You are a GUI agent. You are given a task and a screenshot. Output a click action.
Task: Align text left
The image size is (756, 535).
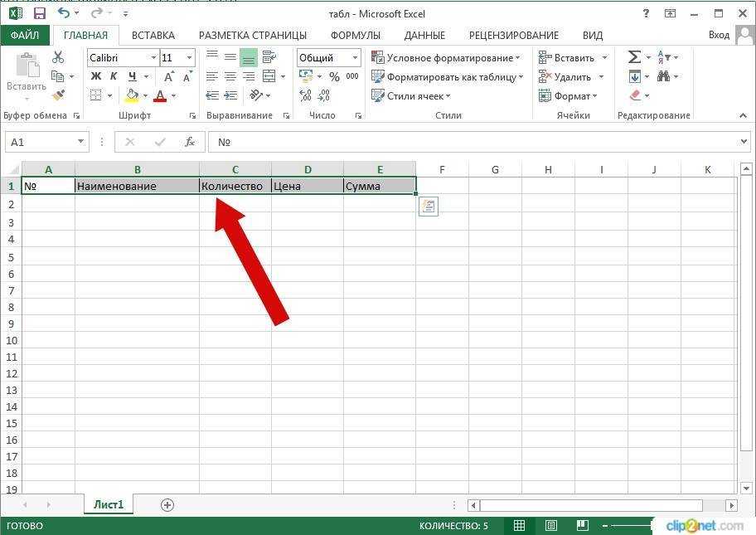pos(212,76)
